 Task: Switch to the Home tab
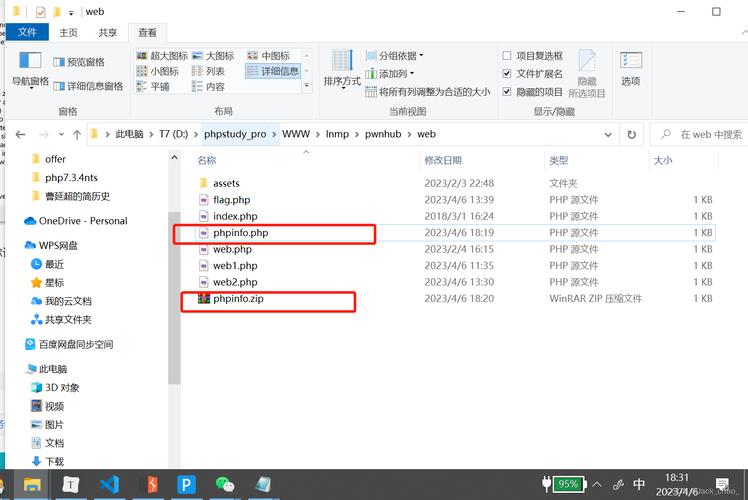(x=68, y=32)
